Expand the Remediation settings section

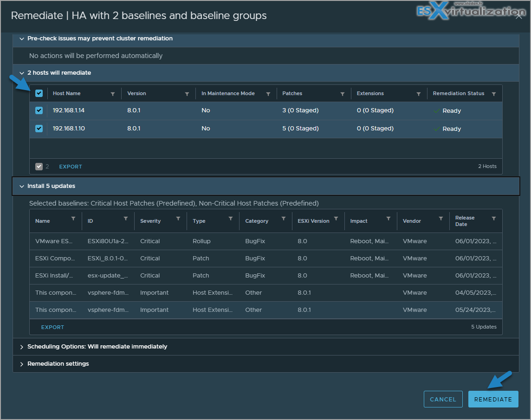pos(22,364)
